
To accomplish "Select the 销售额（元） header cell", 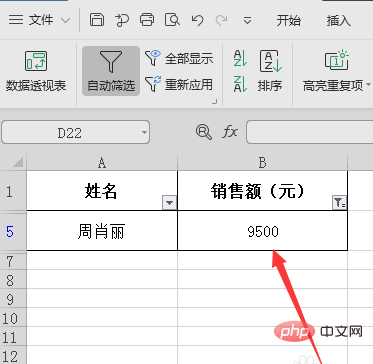I will 263,191.
